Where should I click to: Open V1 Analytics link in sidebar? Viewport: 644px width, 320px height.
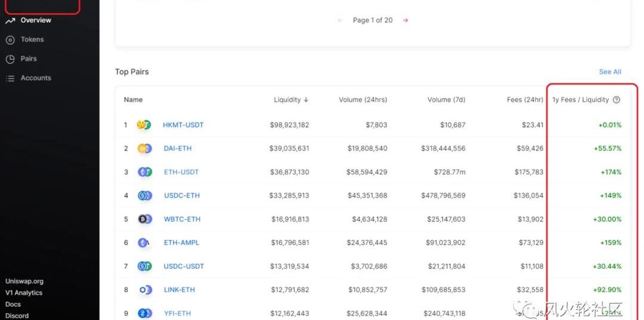pyautogui.click(x=24, y=293)
